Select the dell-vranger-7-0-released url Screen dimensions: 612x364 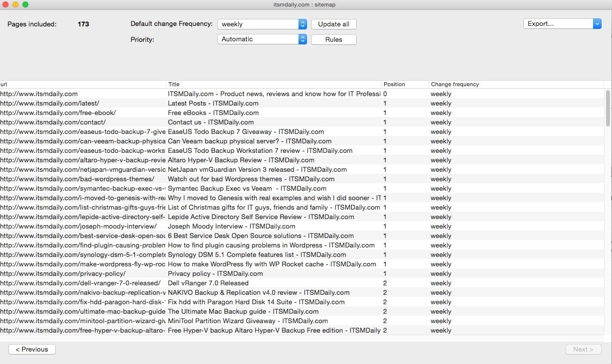coord(80,283)
